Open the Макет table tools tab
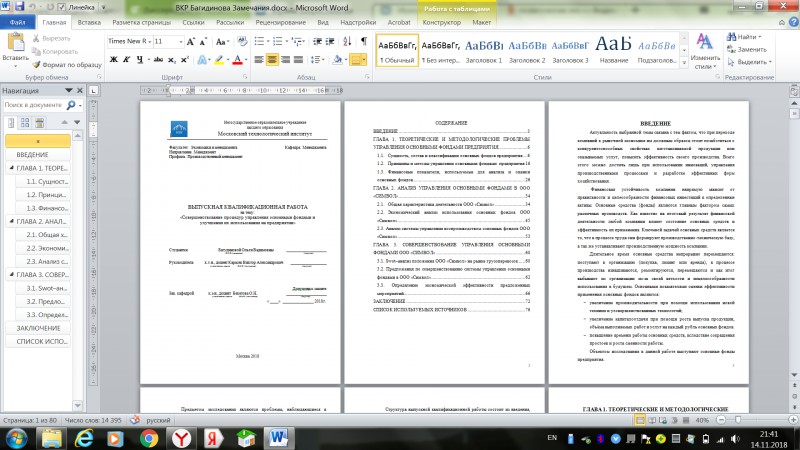This screenshot has height=450, width=800. point(481,22)
